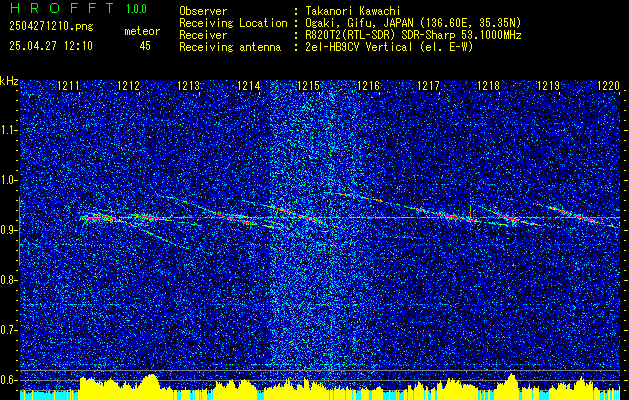Click the 1.1 kHz axis label
The width and height of the screenshot is (629, 400).
[8, 130]
